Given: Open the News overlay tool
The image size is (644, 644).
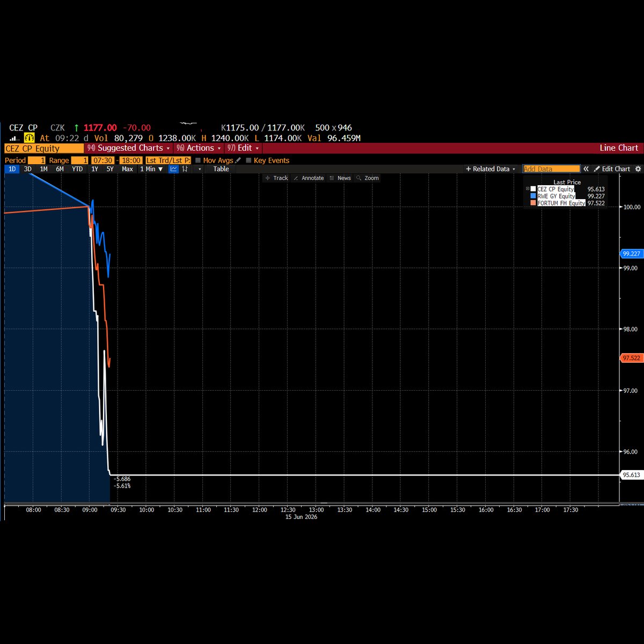Looking at the screenshot, I should coord(340,178).
